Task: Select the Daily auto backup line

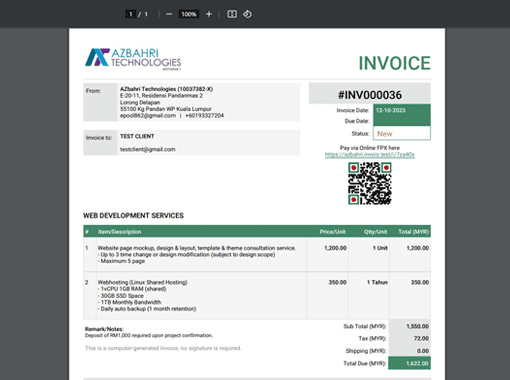Action: (x=147, y=309)
